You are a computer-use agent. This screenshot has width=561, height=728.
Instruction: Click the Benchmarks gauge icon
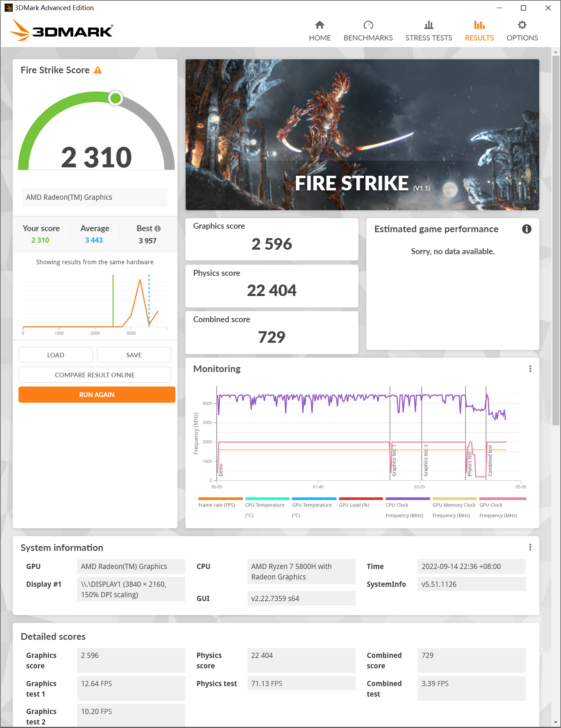(368, 25)
